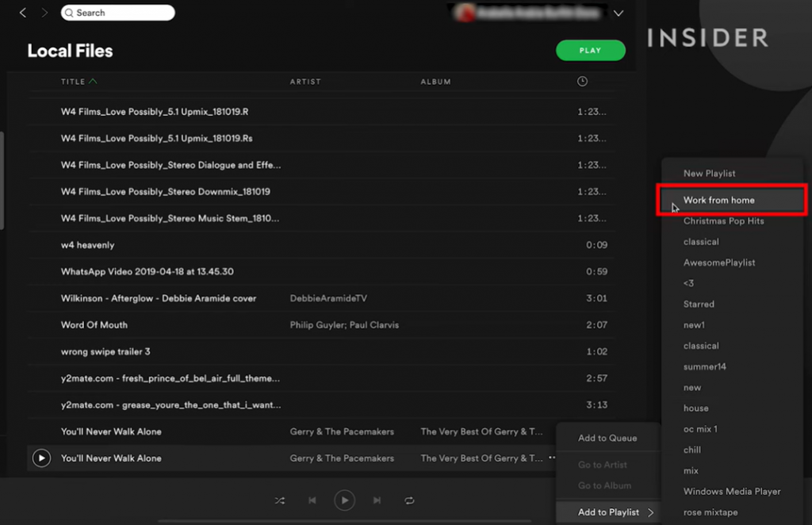Choose Go to Artist in the context menu
Image resolution: width=812 pixels, height=525 pixels.
(x=603, y=465)
